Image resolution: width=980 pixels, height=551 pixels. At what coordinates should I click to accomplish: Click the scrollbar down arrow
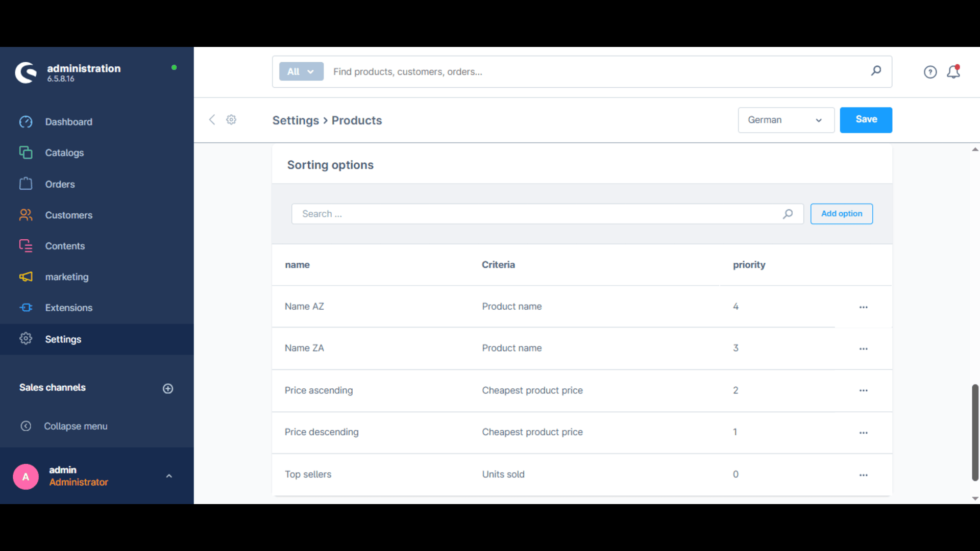pos(975,498)
